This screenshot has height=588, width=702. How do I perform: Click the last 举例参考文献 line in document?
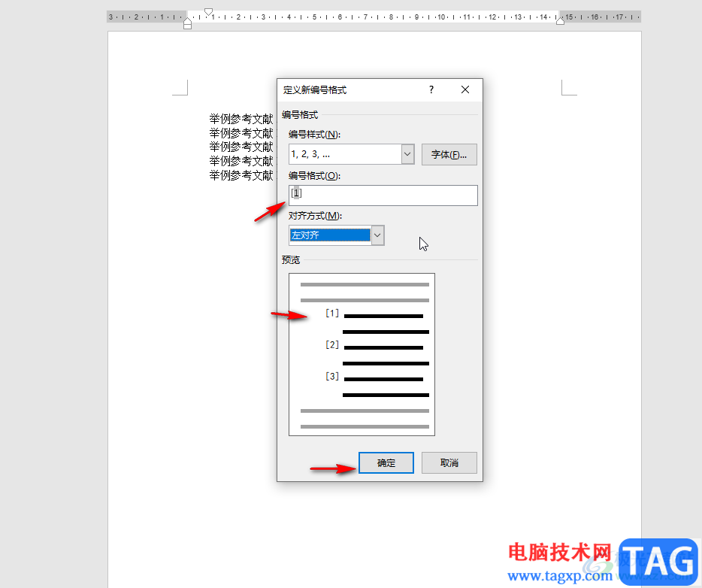(x=241, y=174)
